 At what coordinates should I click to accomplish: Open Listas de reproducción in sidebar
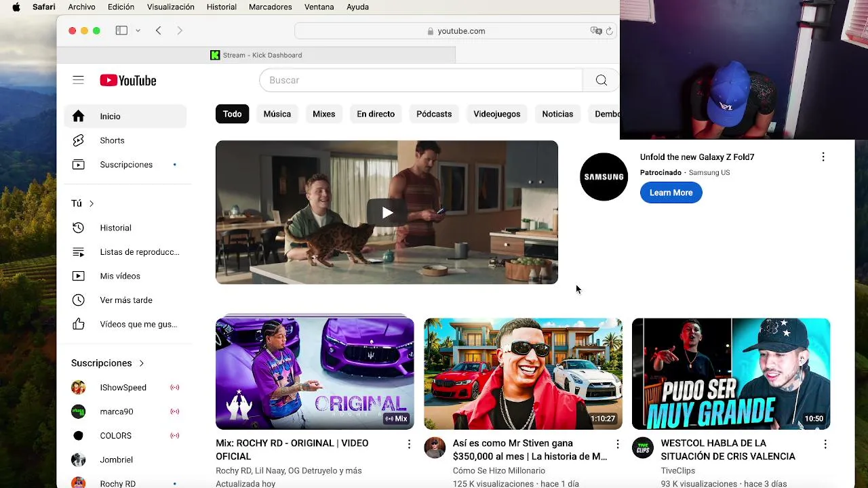click(125, 252)
